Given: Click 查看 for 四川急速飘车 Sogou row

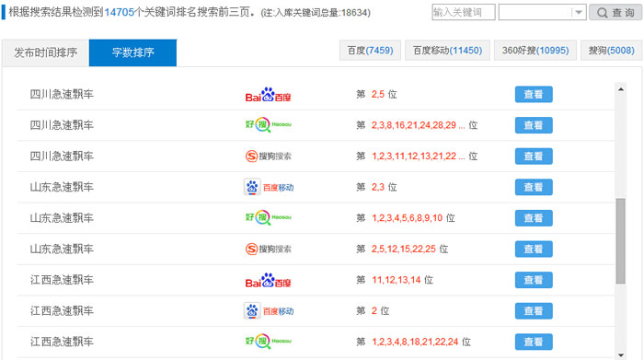Looking at the screenshot, I should click(x=534, y=157).
